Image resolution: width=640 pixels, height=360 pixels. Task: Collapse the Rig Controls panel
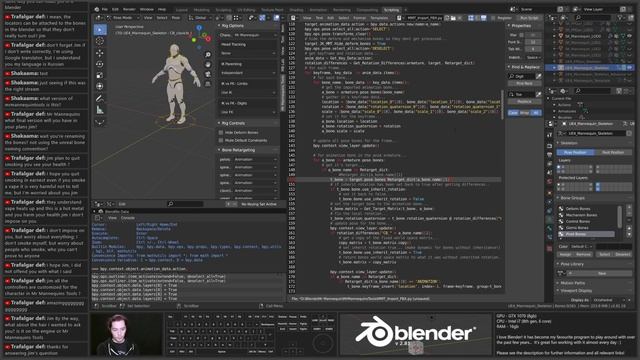point(233,123)
